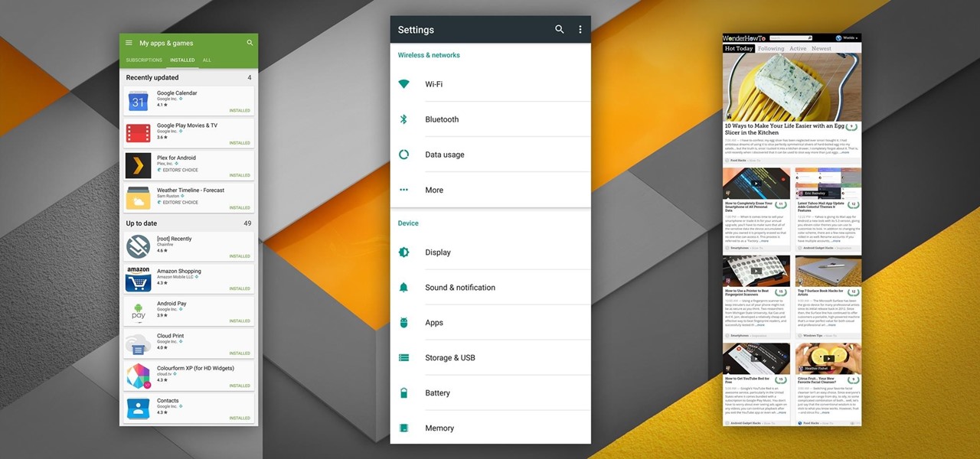Open the Worlds dropdown on WonderHowTo

pos(848,37)
